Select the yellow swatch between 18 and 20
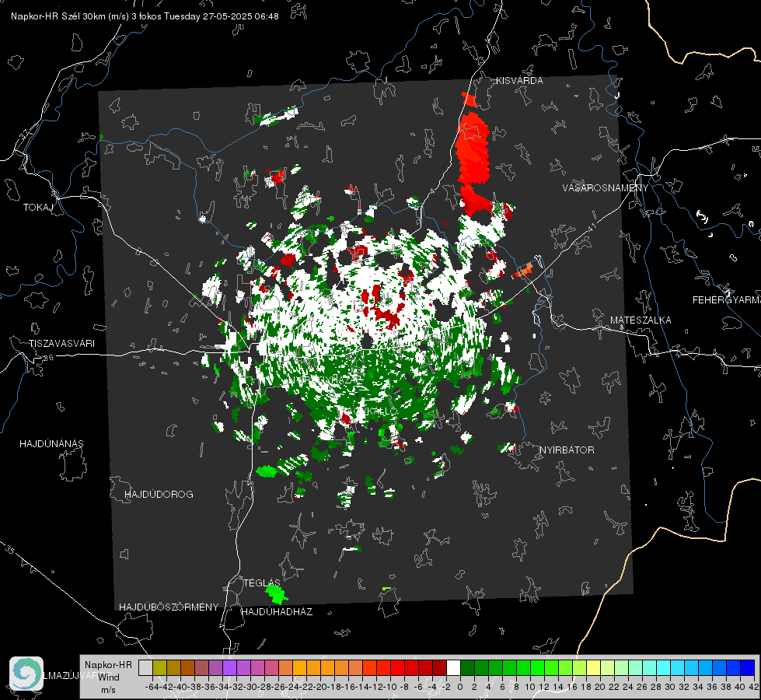Image resolution: width=761 pixels, height=700 pixels. [594, 667]
